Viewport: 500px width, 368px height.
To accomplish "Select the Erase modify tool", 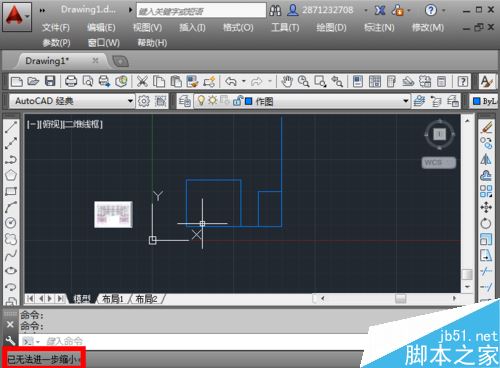I will click(486, 127).
